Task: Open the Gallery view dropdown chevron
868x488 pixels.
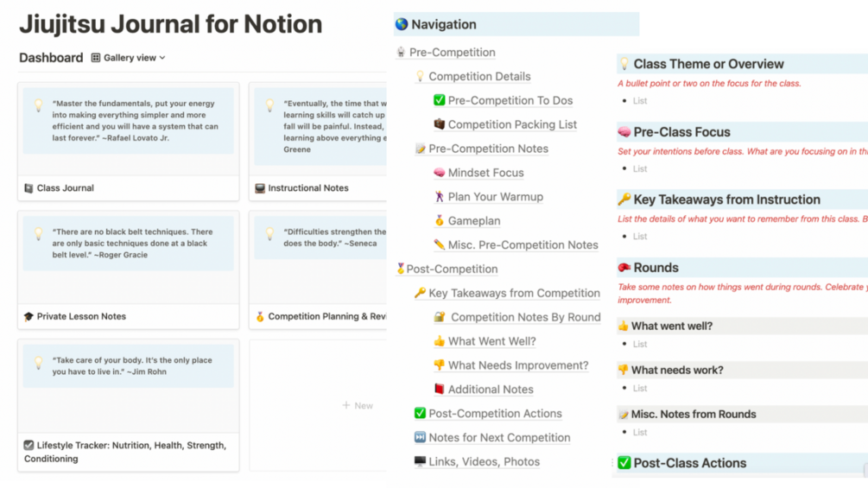Action: tap(162, 58)
